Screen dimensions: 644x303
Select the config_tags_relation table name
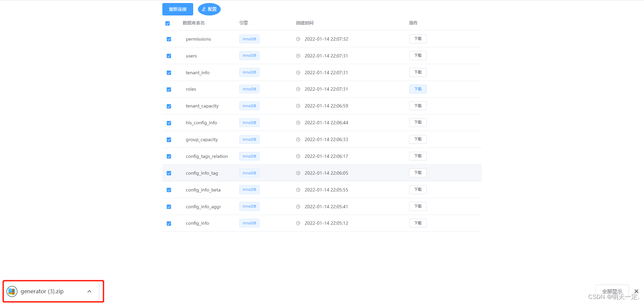(207, 156)
